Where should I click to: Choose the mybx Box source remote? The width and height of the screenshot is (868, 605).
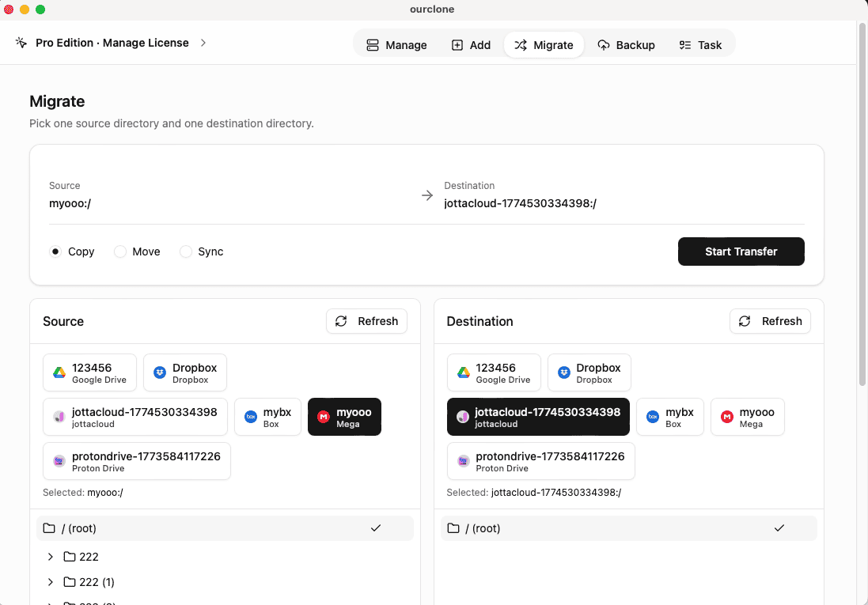(x=267, y=417)
